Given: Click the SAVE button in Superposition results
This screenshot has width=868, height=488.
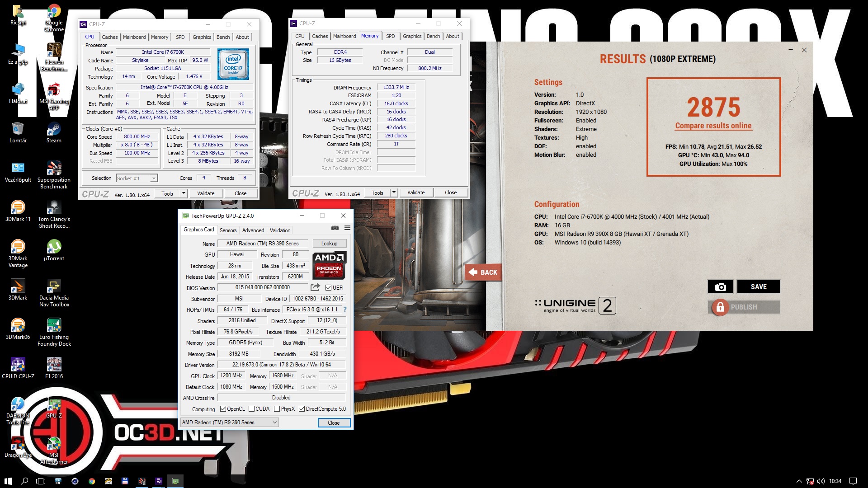Looking at the screenshot, I should pos(759,286).
